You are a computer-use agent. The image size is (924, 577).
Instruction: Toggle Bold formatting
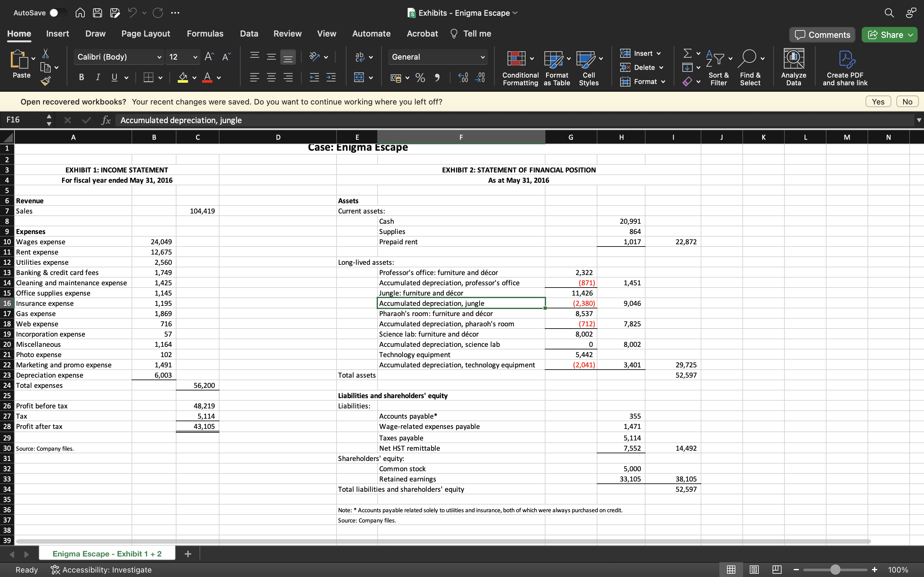pyautogui.click(x=81, y=78)
